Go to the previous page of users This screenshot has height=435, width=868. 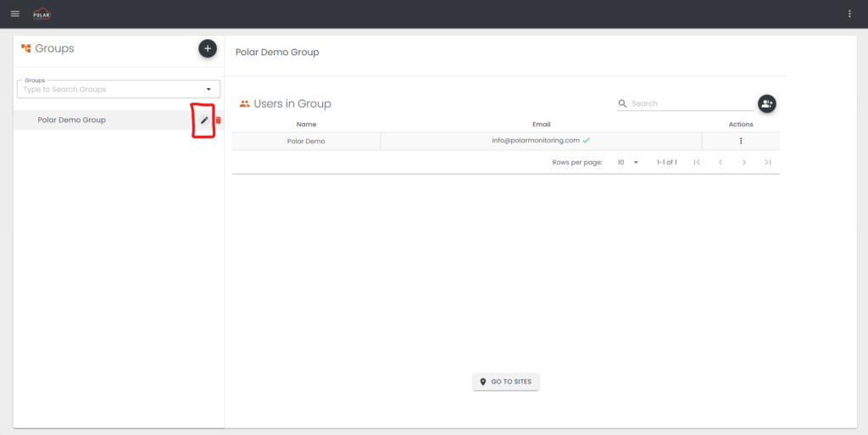point(721,162)
